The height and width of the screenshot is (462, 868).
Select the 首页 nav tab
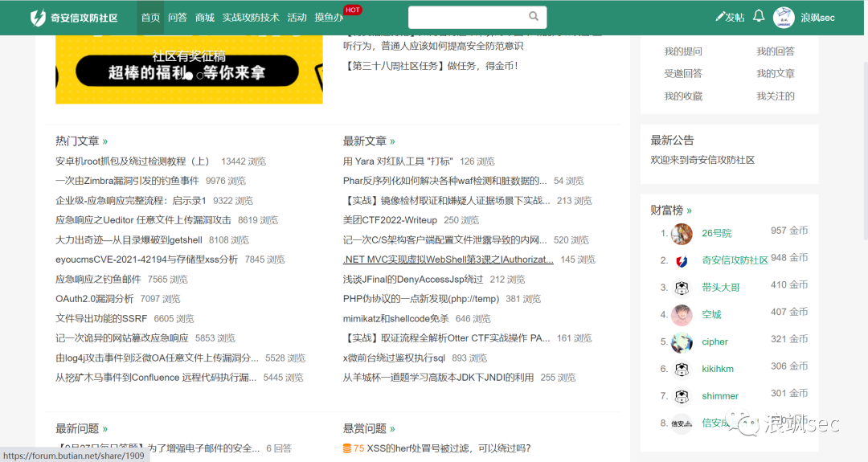tap(150, 18)
